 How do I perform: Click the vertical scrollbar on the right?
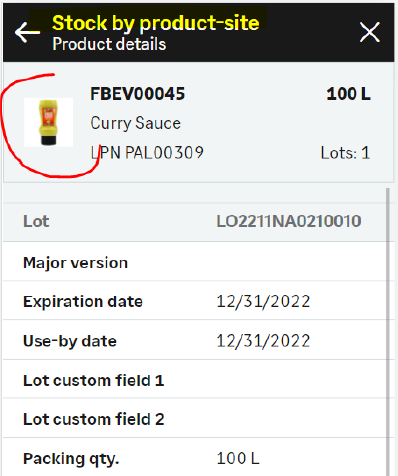point(388,332)
